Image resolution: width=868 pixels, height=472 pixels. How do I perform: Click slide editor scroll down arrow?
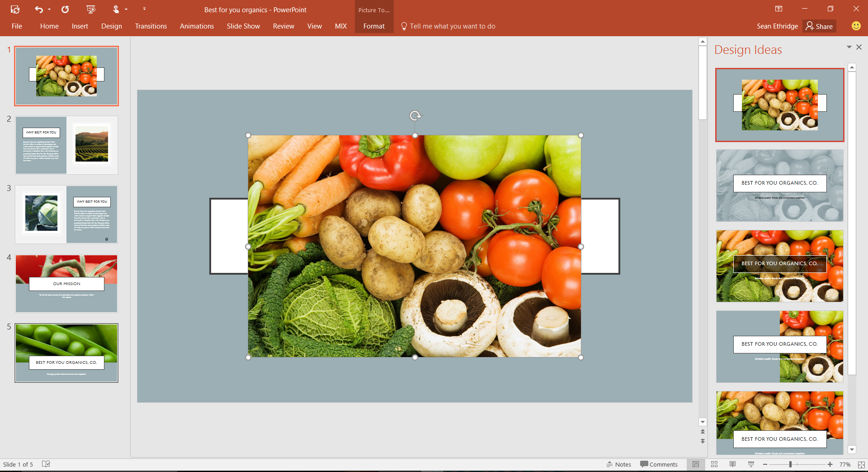703,422
